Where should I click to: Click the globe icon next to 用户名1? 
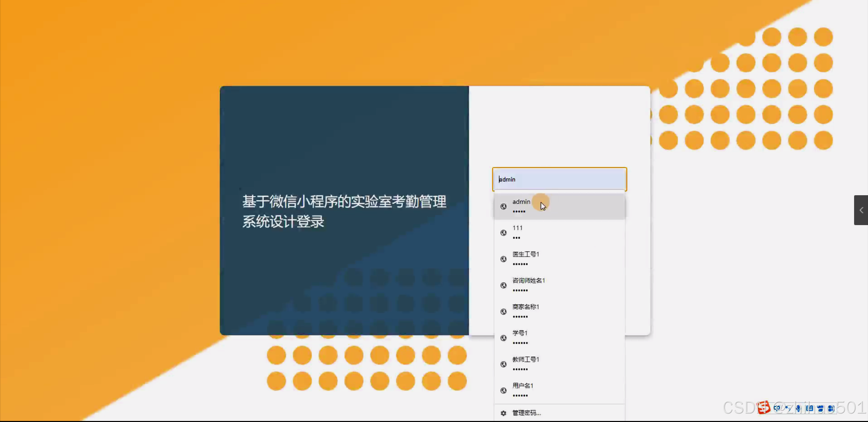[503, 390]
